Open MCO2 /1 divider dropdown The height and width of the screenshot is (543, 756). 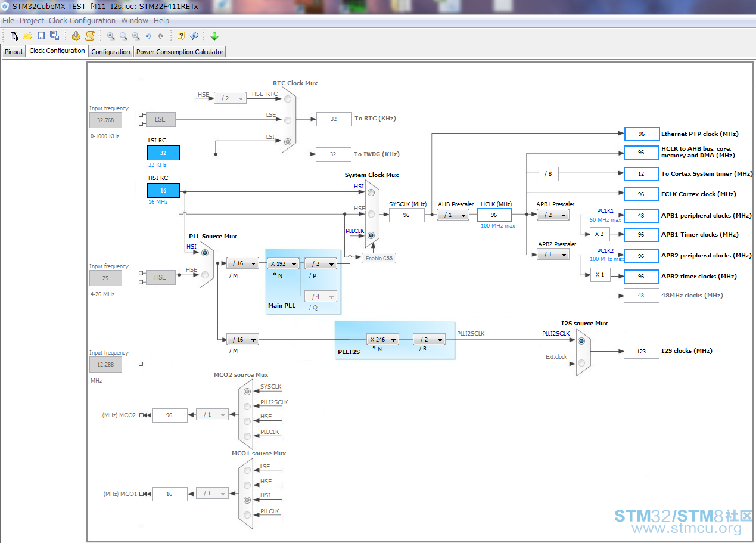(212, 414)
